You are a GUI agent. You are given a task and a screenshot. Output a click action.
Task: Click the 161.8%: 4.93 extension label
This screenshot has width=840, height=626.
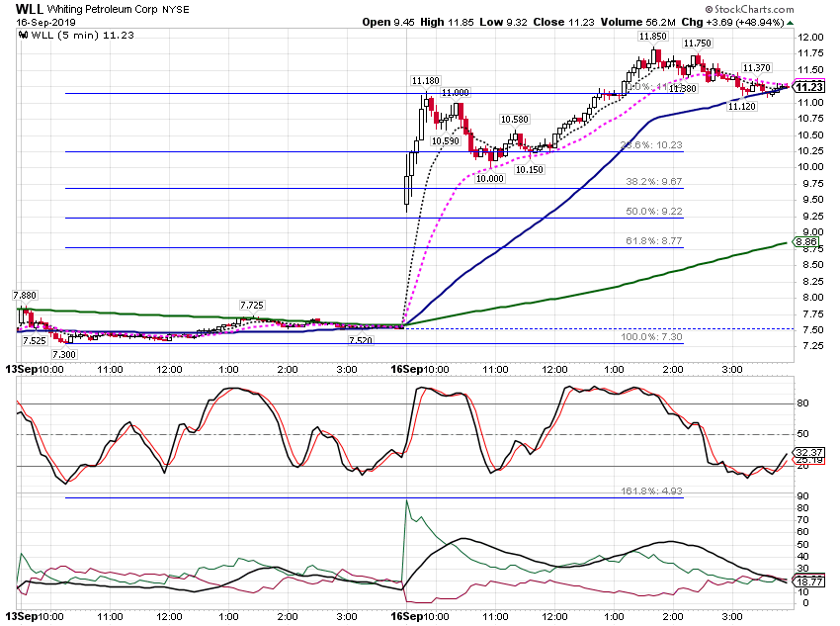(x=651, y=491)
